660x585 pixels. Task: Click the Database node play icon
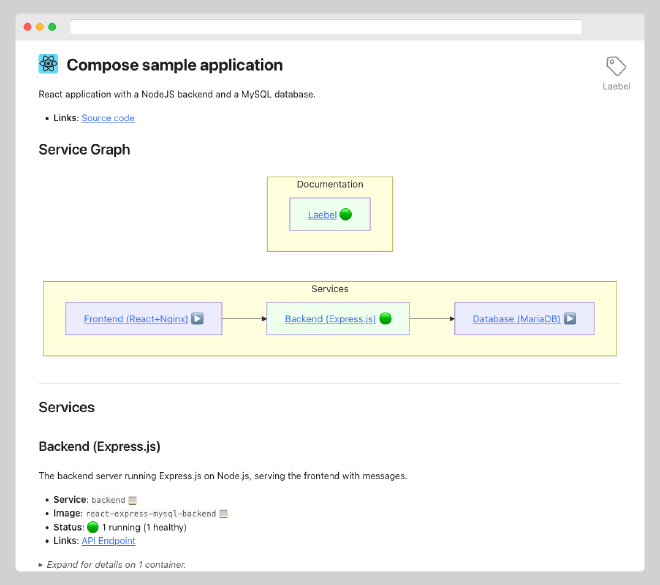coord(570,319)
